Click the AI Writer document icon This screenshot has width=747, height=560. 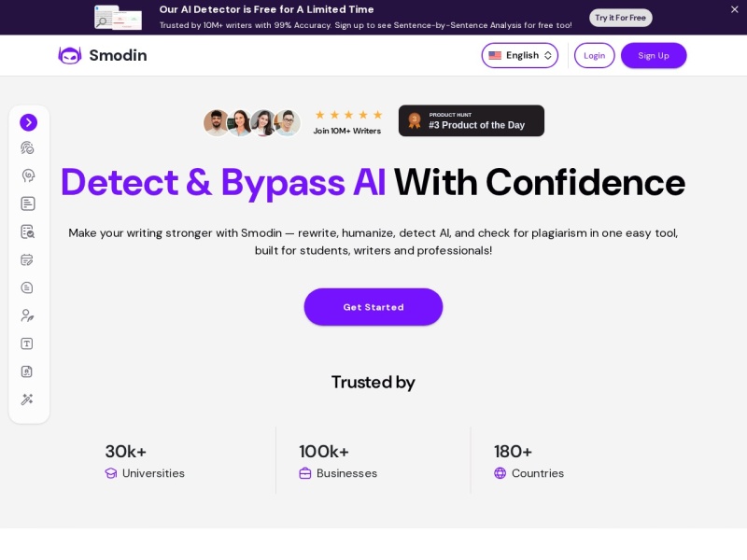click(28, 203)
